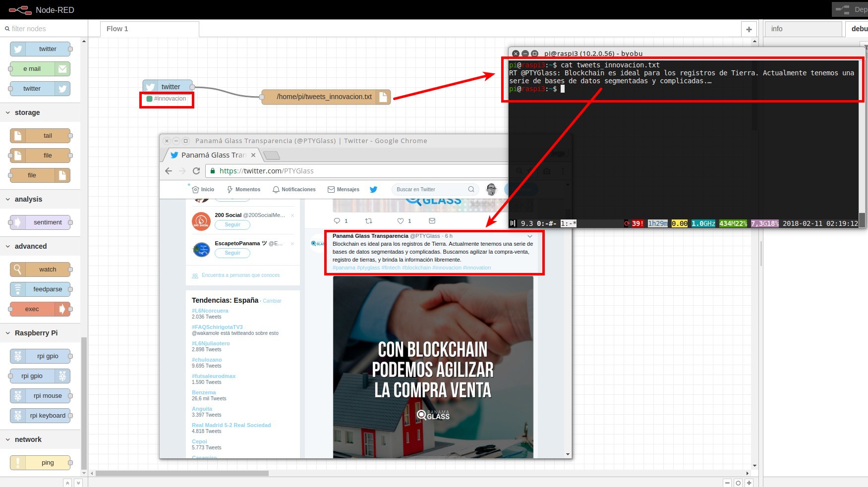Select the twitter input palette node with left bird icon
The image size is (868, 487).
point(40,49)
